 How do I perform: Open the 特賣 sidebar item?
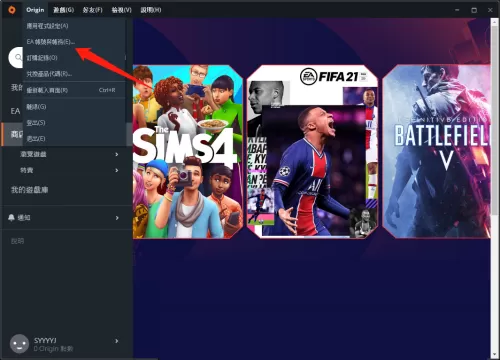click(27, 170)
